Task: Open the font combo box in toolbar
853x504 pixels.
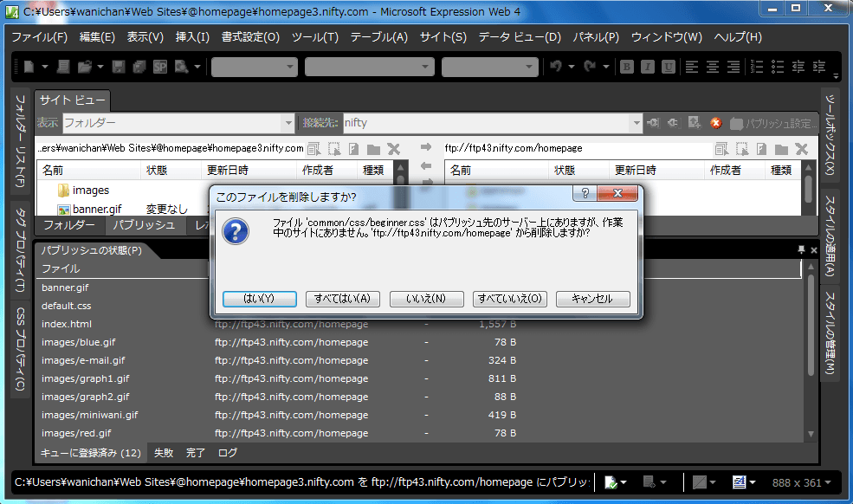Action: (370, 67)
